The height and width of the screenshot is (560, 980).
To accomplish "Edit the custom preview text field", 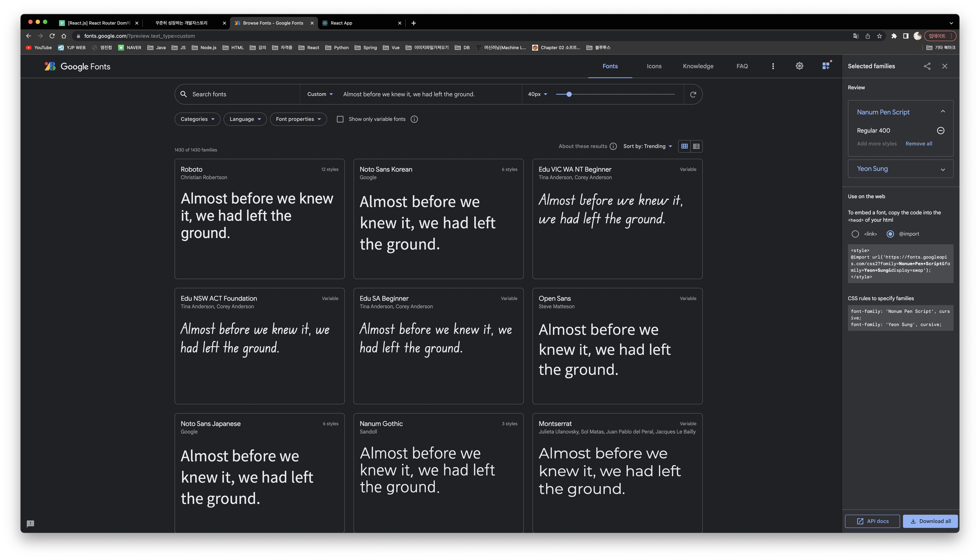I will [430, 94].
